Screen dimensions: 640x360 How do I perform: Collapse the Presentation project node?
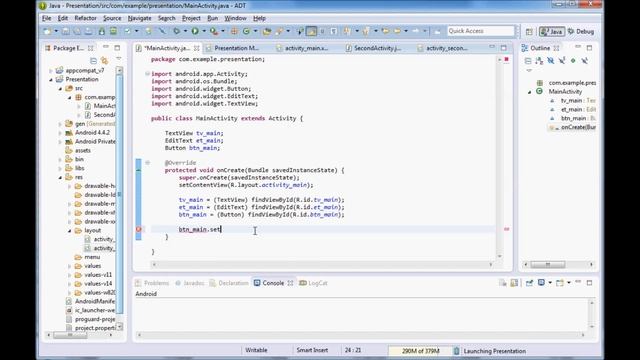click(x=51, y=80)
